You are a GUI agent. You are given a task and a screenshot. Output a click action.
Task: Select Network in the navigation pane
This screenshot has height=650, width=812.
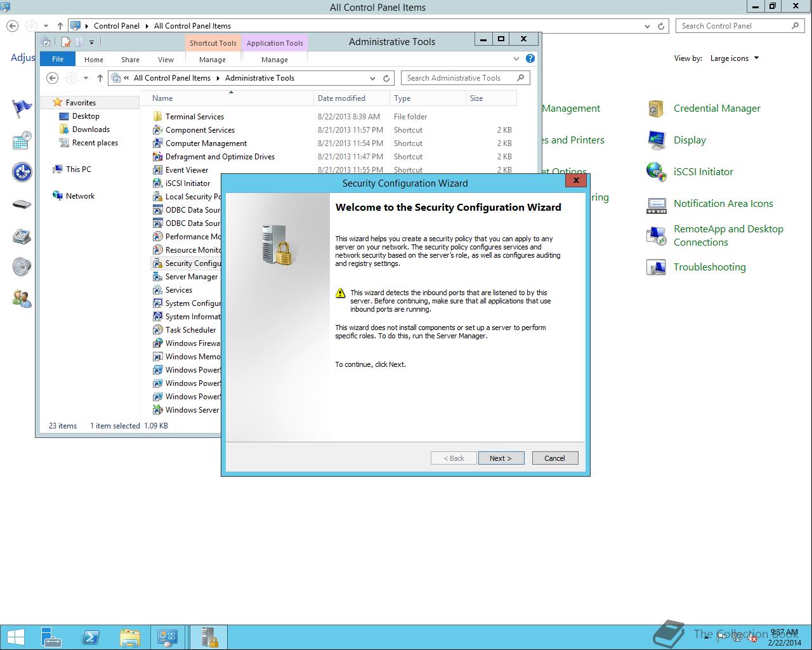coord(80,196)
